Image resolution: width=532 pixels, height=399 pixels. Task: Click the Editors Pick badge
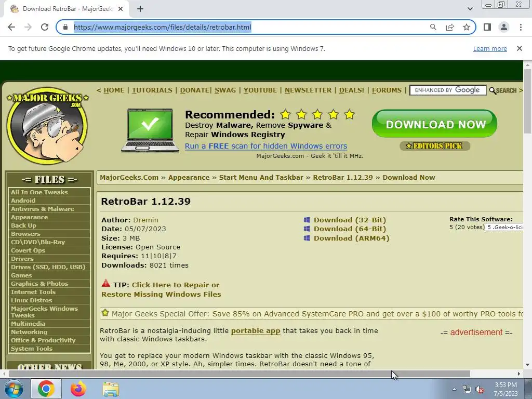pyautogui.click(x=435, y=146)
